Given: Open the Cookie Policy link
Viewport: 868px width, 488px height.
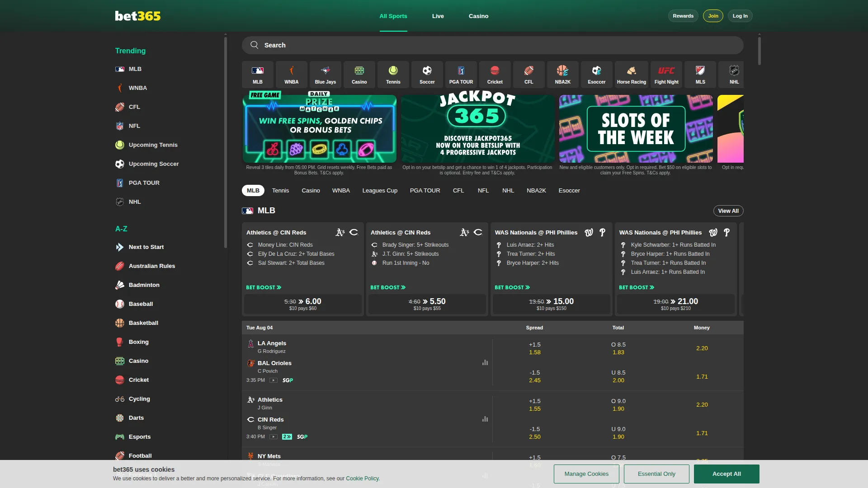Looking at the screenshot, I should point(363,479).
